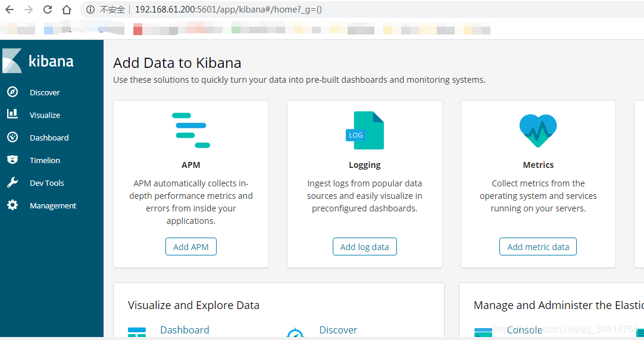Click the 不安全 security label in address bar

112,10
